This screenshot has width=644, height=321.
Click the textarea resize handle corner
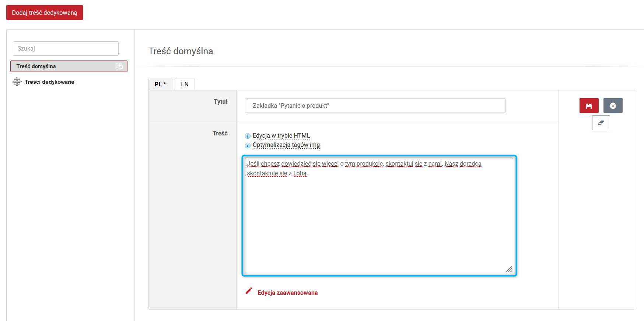click(x=509, y=269)
